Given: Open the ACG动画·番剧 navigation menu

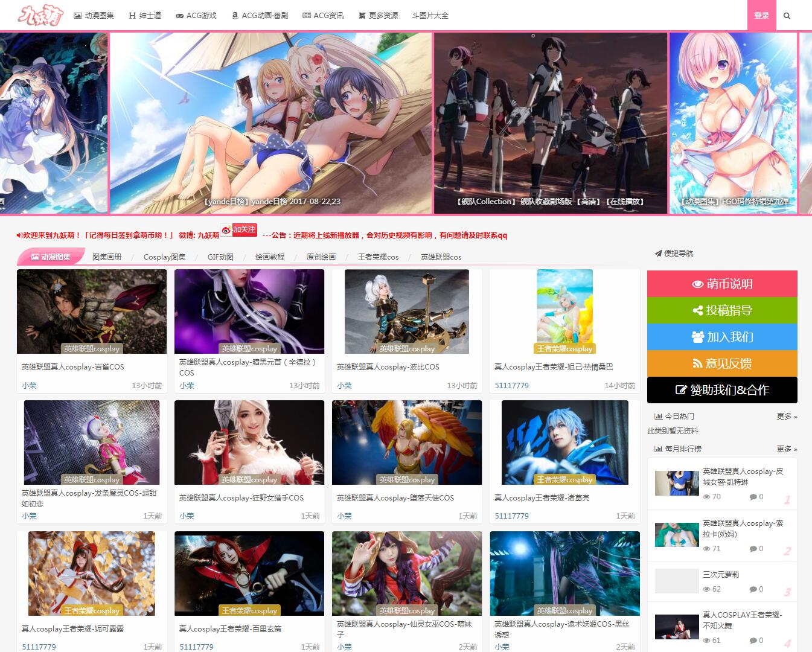Looking at the screenshot, I should [260, 16].
